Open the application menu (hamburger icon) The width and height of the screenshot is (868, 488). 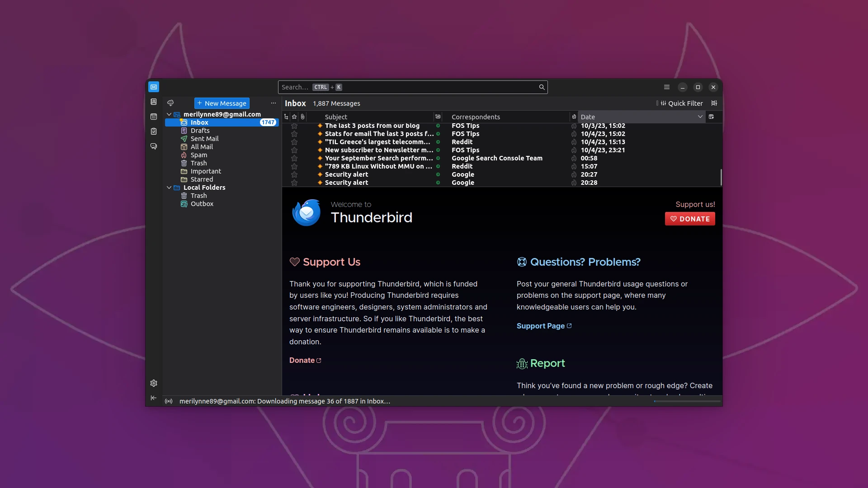tap(666, 87)
